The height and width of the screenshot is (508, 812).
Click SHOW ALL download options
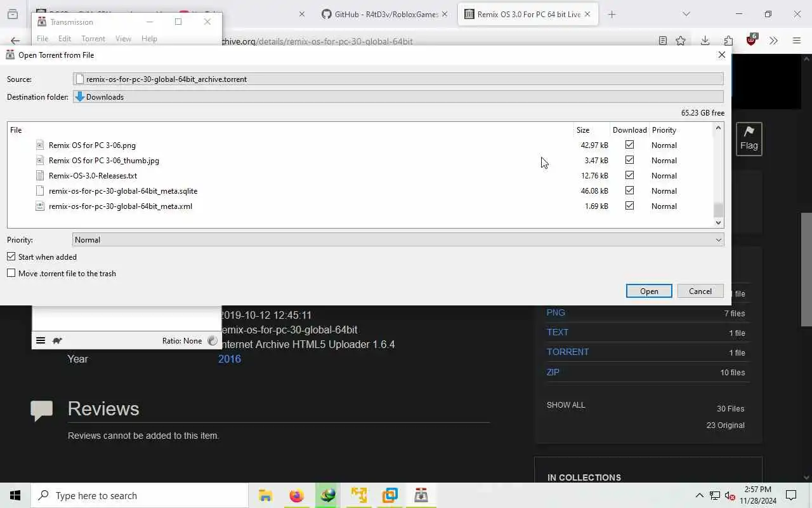tap(566, 404)
